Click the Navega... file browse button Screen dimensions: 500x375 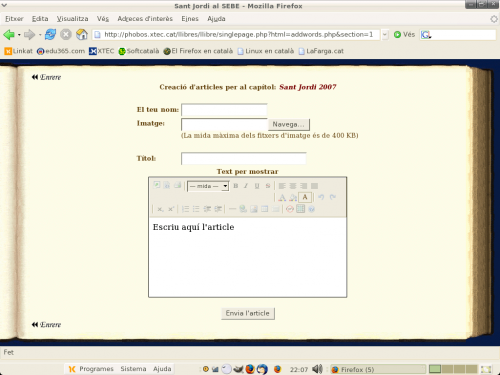pos(289,124)
